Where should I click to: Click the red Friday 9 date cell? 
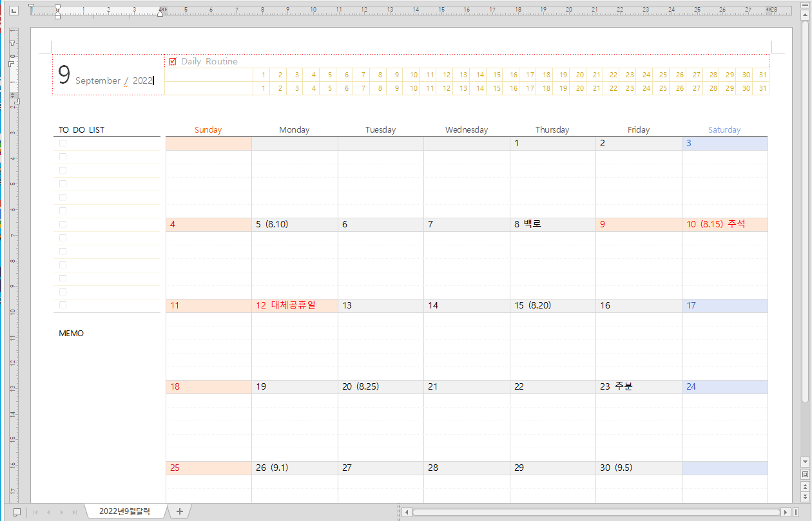coord(639,225)
